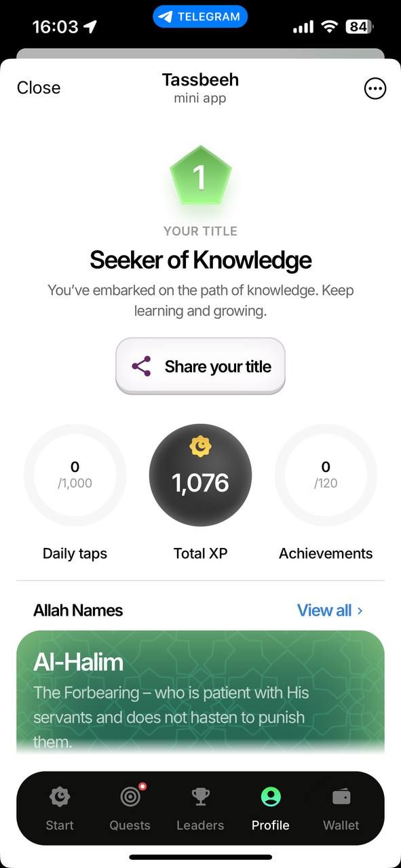Tap the green level 1 pentagon badge
The image size is (401, 868).
(x=200, y=176)
